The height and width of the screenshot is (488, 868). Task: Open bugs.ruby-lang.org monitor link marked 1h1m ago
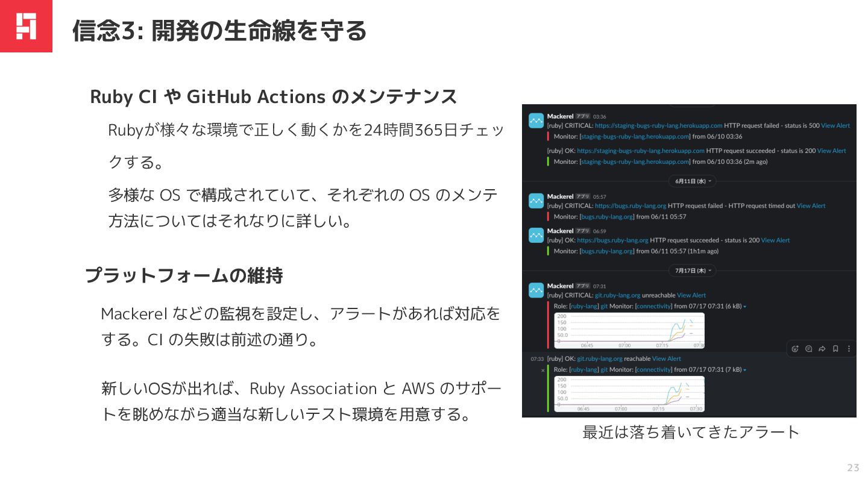606,251
